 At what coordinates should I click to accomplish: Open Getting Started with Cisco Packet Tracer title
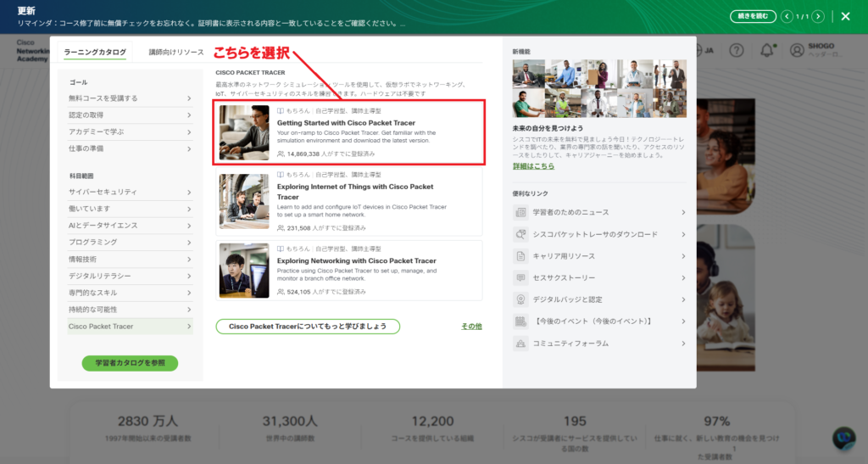point(346,123)
